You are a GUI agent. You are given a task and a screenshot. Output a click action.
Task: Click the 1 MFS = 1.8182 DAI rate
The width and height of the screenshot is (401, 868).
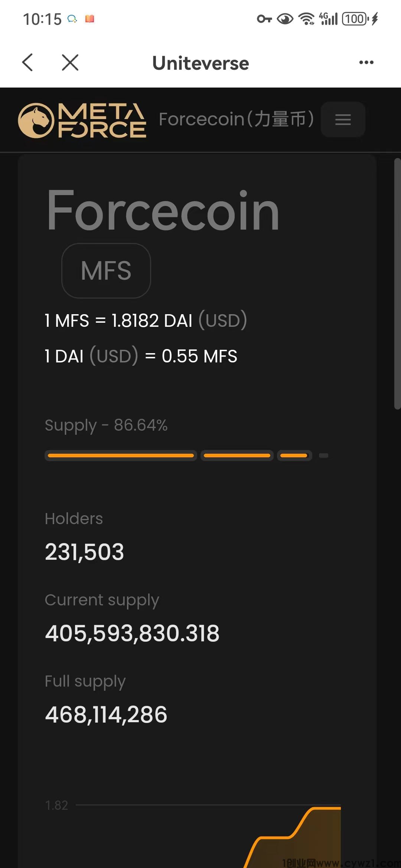tap(146, 320)
